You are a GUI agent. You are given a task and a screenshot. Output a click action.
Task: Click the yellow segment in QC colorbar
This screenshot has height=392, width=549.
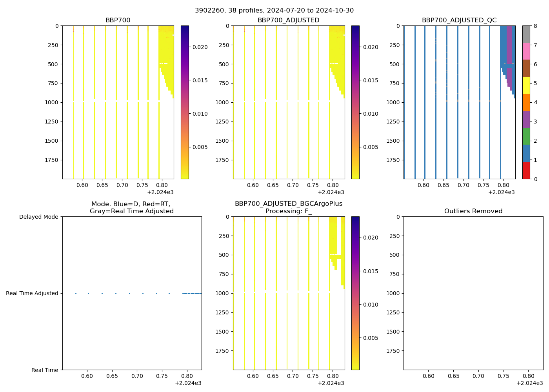tap(526, 85)
